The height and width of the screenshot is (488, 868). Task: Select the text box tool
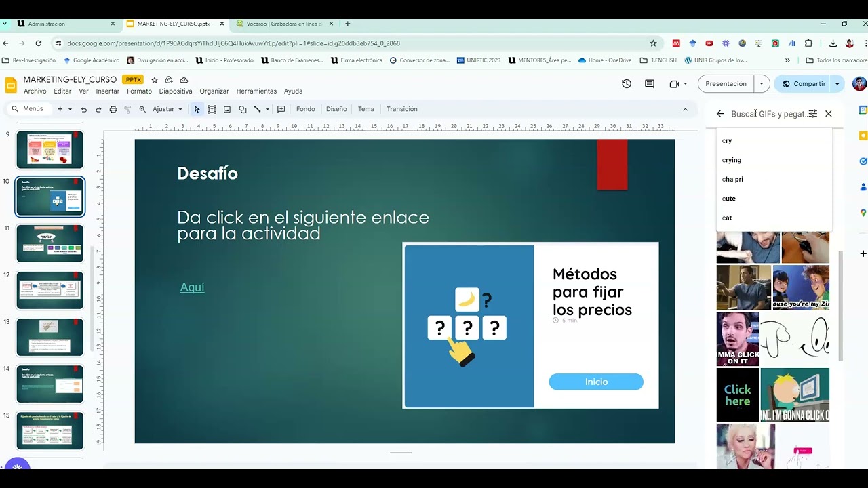(x=212, y=109)
